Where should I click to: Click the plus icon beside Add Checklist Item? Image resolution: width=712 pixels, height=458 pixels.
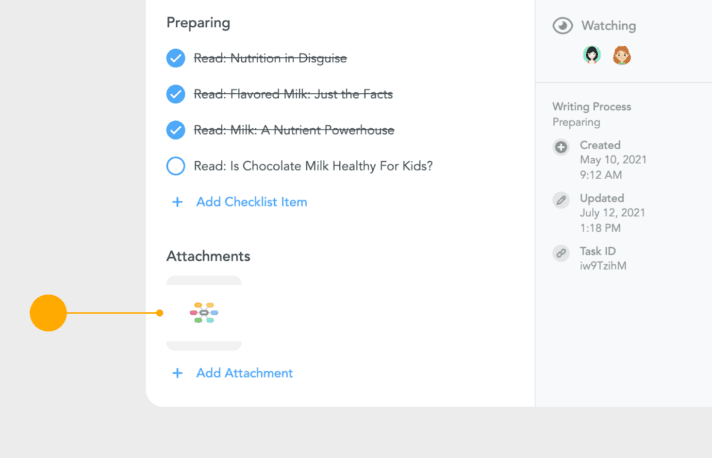coord(177,202)
